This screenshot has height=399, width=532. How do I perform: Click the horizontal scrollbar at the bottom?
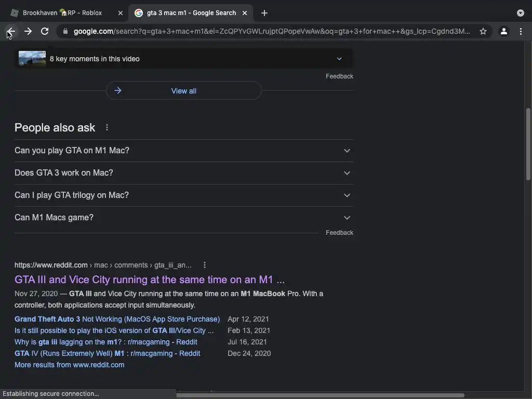pyautogui.click(x=320, y=395)
